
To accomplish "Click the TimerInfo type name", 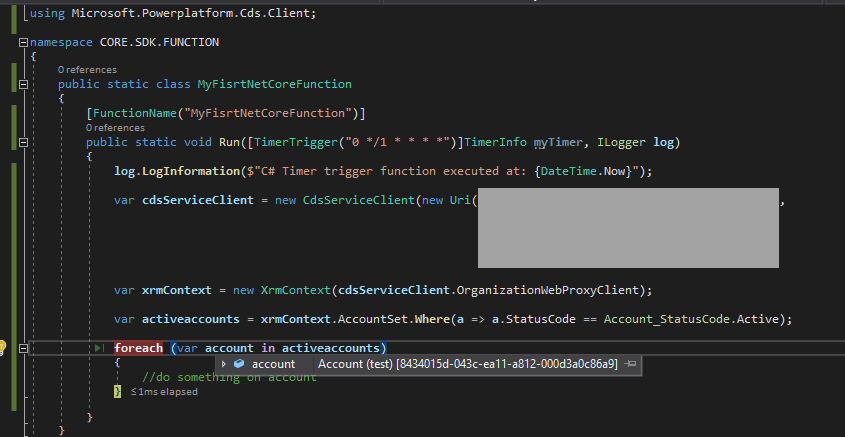I will point(495,142).
